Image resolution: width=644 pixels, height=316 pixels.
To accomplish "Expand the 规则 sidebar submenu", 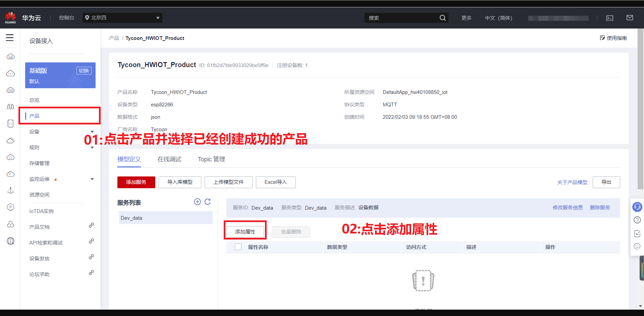I will click(92, 147).
